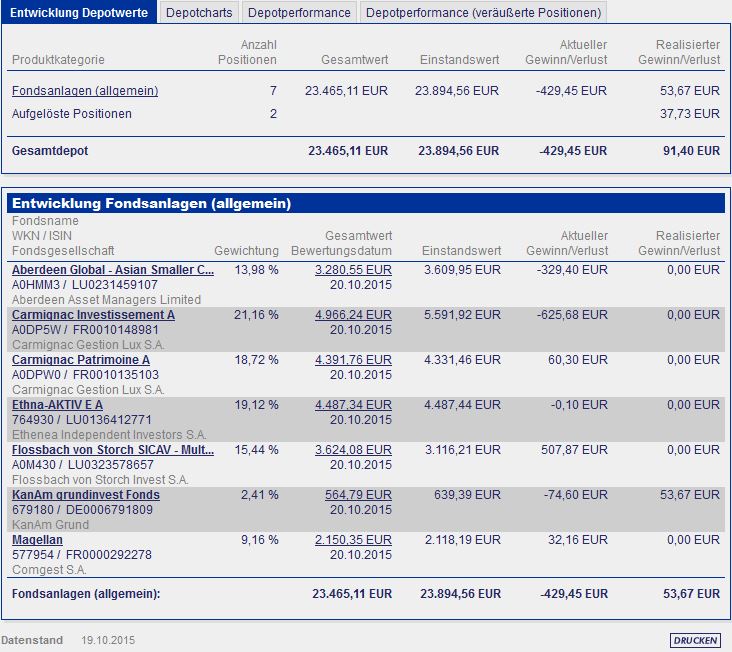Open the 4.391,76 EUR value link
This screenshot has width=732, height=652.
[353, 360]
